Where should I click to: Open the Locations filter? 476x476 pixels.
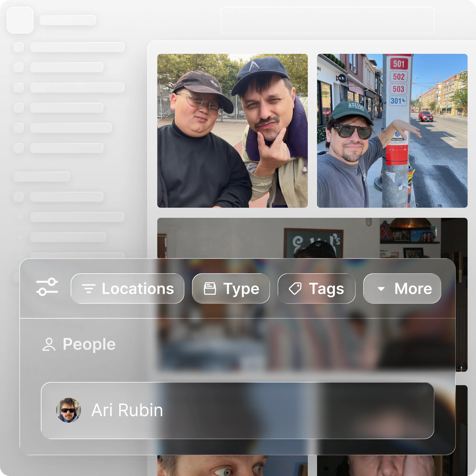(x=127, y=288)
